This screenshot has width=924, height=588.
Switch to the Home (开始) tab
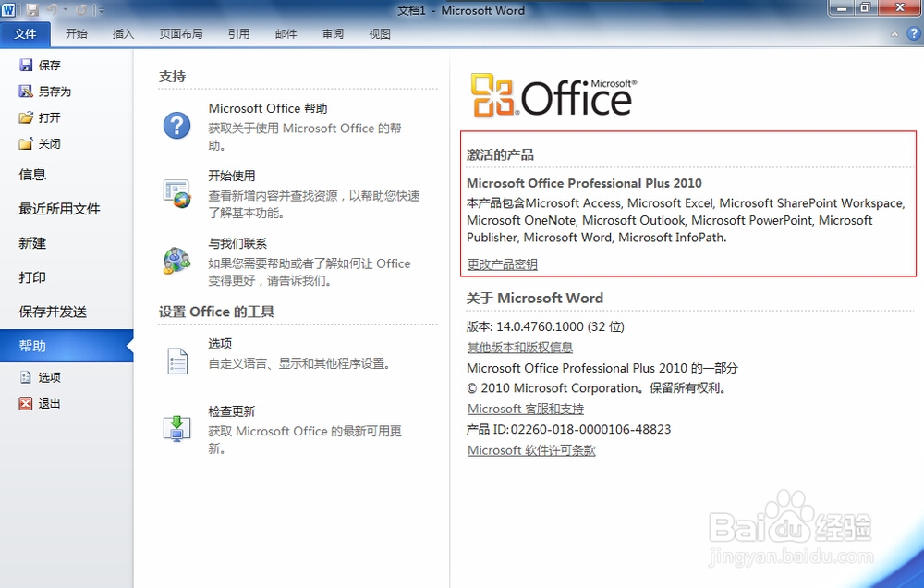click(x=76, y=33)
